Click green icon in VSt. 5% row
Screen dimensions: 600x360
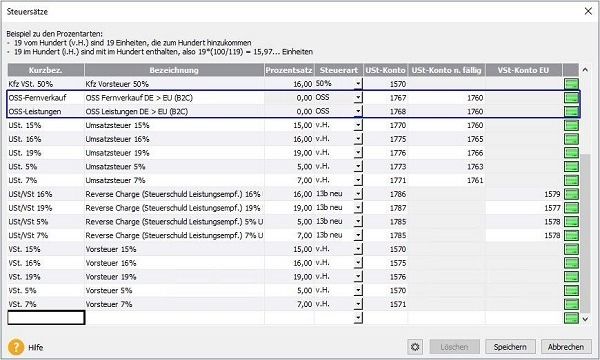coord(571,291)
